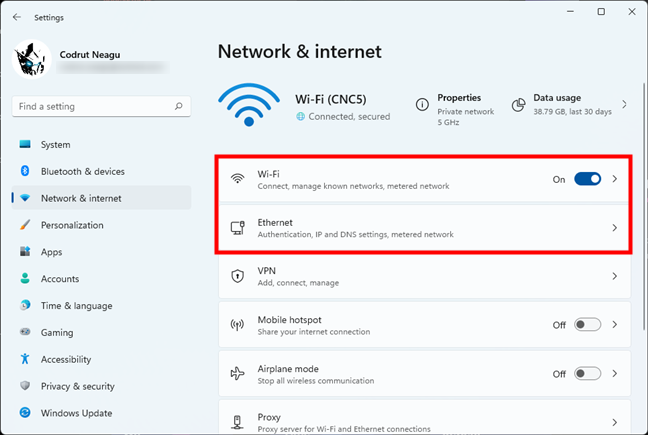This screenshot has height=435, width=648.
Task: Expand the Data usage chevron
Action: click(x=624, y=105)
